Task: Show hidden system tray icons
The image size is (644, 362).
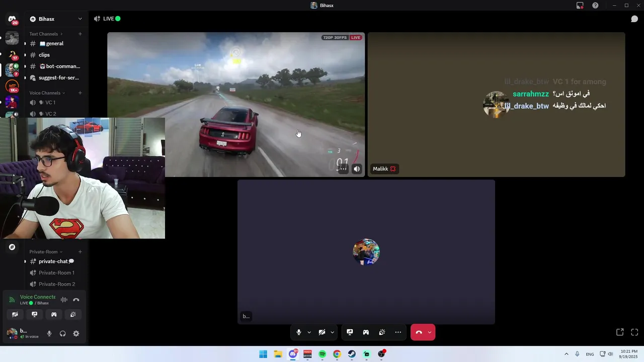Action: pyautogui.click(x=567, y=354)
